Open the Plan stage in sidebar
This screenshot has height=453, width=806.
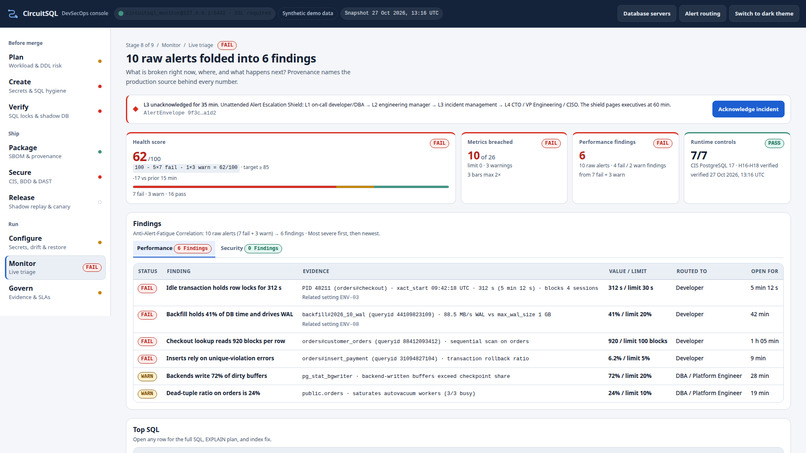point(55,61)
